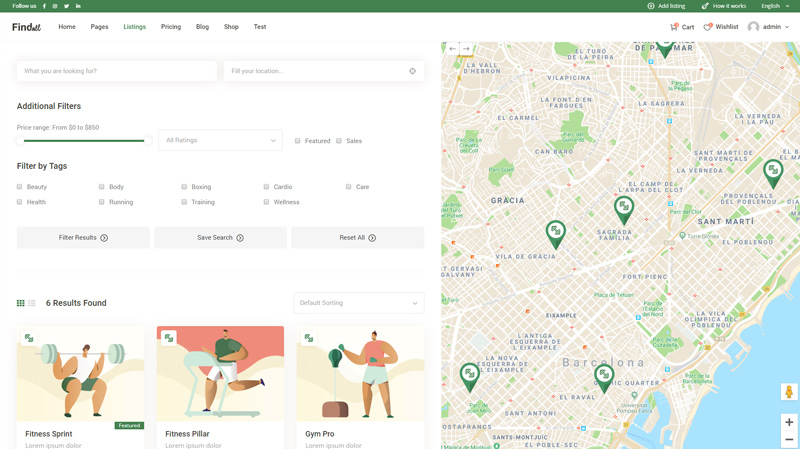Expand the Default Sorting dropdown
Screen dimensions: 800x449
pyautogui.click(x=358, y=303)
